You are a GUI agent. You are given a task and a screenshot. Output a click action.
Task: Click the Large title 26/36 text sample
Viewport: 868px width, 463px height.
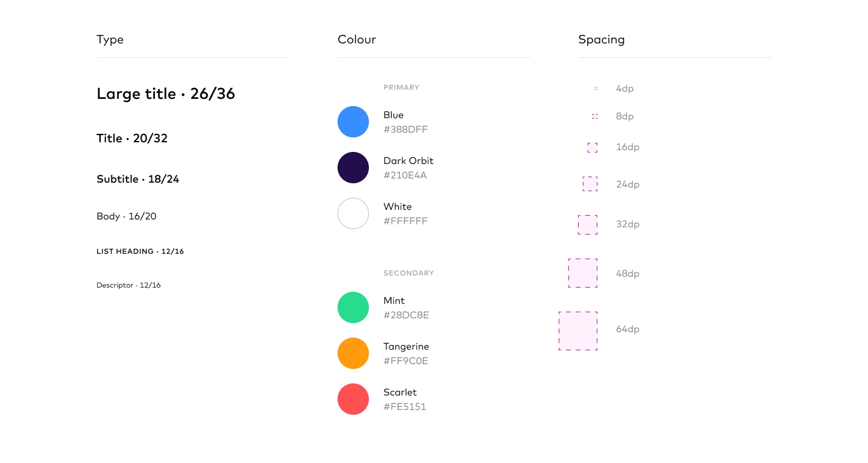point(166,94)
